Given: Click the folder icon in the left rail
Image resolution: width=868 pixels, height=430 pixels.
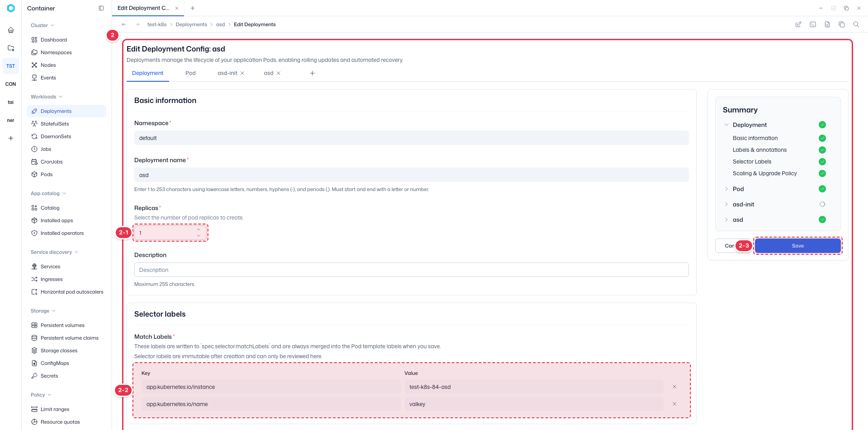Looking at the screenshot, I should [11, 48].
